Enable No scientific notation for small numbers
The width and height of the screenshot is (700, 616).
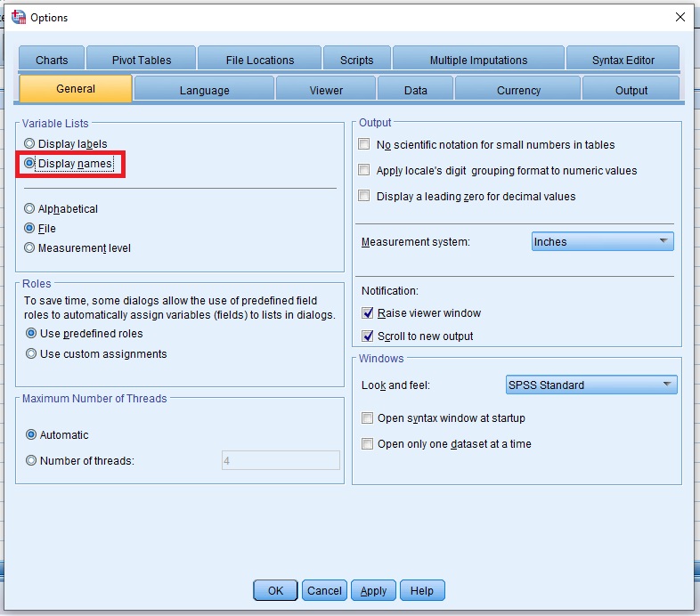[364, 144]
